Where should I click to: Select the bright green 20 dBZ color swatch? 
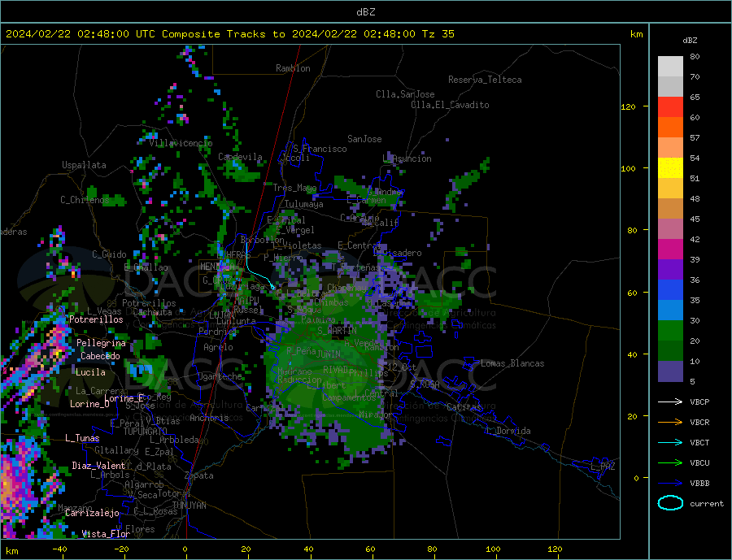tap(670, 331)
